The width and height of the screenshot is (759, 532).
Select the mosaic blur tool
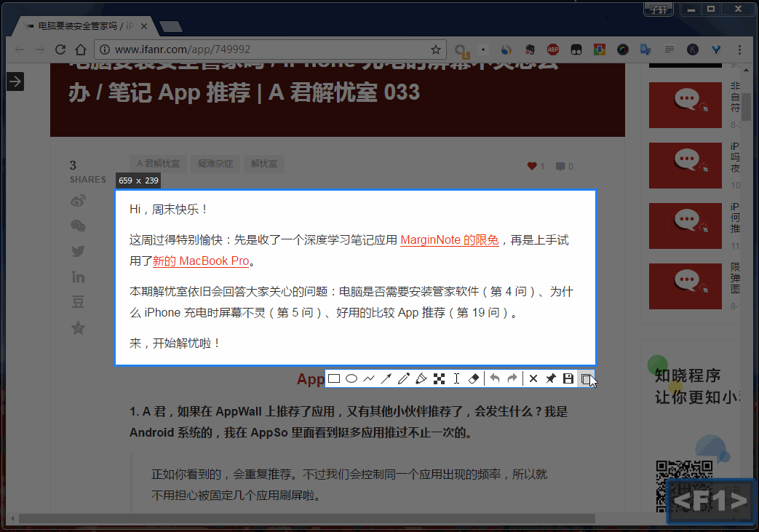(x=439, y=378)
